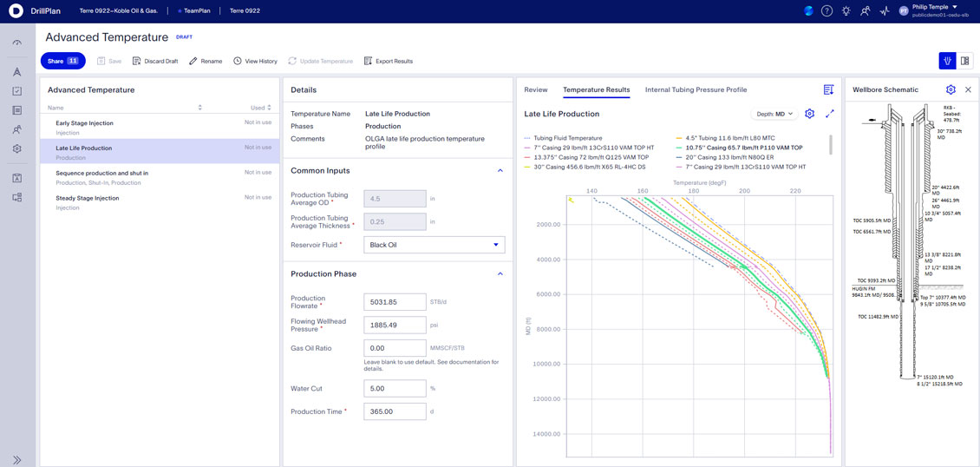Toggle the 10.75" Casing 65.7 lbm/ft legend series
This screenshot has height=467, width=980.
point(739,148)
